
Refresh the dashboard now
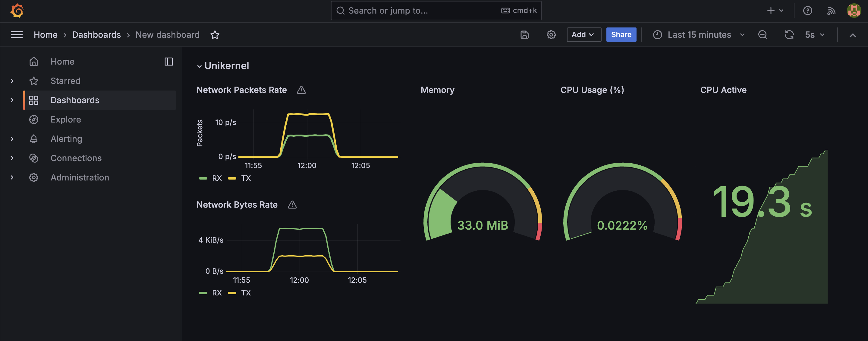click(789, 35)
